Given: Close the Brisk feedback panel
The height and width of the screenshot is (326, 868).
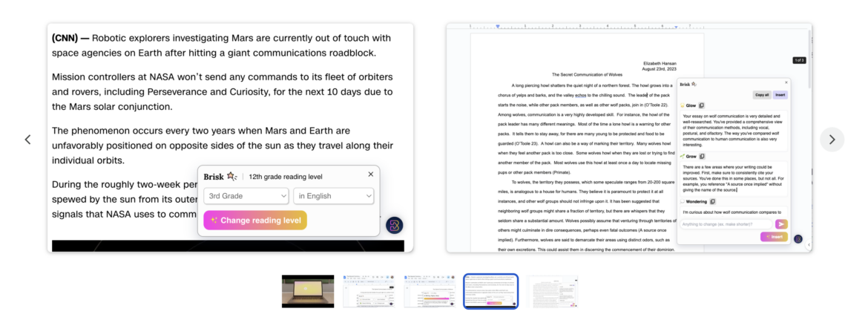Looking at the screenshot, I should point(786,82).
